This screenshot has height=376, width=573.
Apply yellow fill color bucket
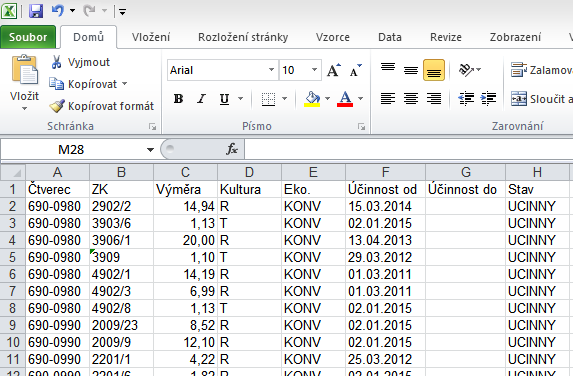point(312,99)
